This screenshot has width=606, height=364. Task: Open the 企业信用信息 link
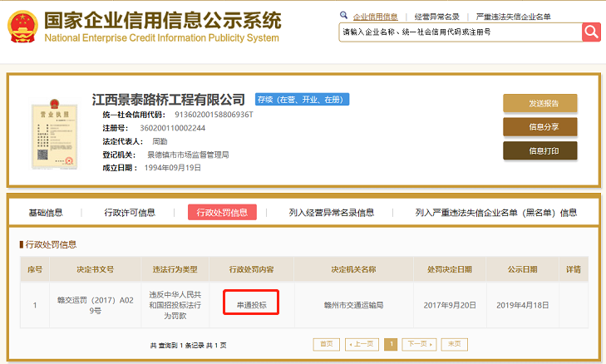pos(375,17)
